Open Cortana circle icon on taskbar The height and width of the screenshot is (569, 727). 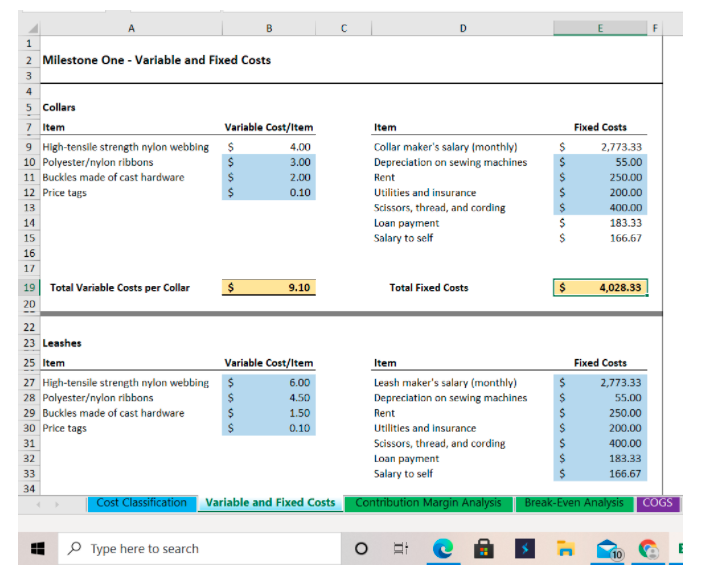(361, 549)
